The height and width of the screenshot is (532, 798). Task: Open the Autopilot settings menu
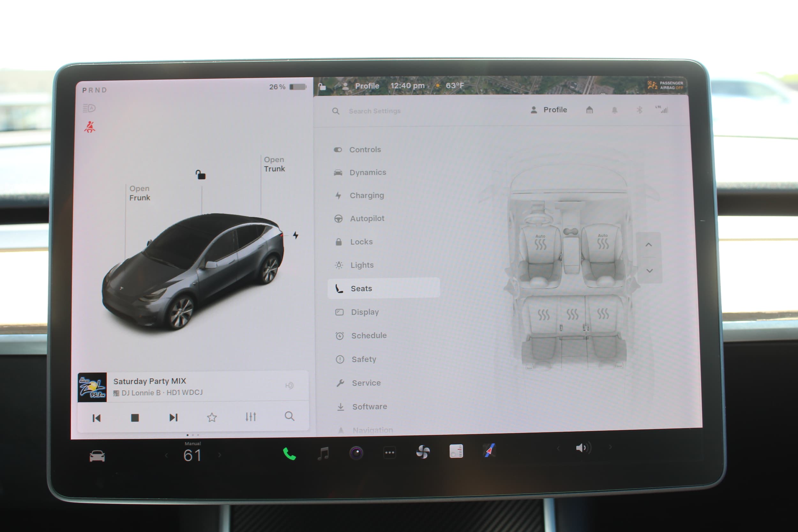(x=367, y=219)
